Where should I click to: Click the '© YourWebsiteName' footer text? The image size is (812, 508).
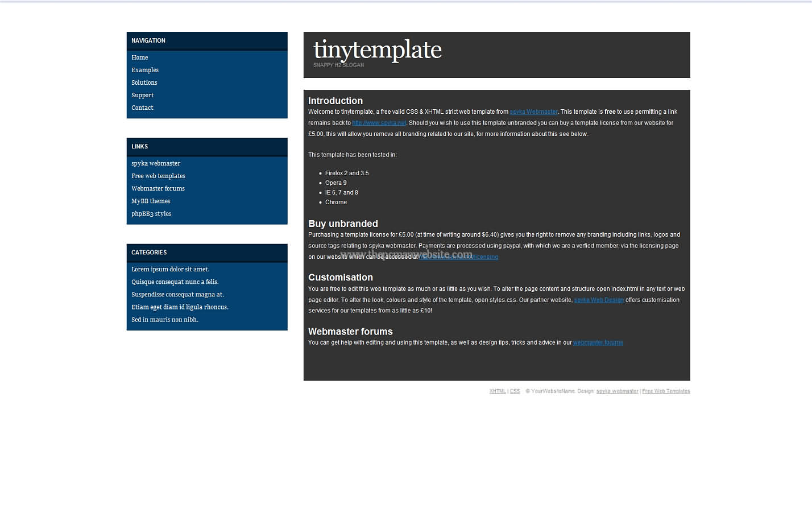click(550, 391)
